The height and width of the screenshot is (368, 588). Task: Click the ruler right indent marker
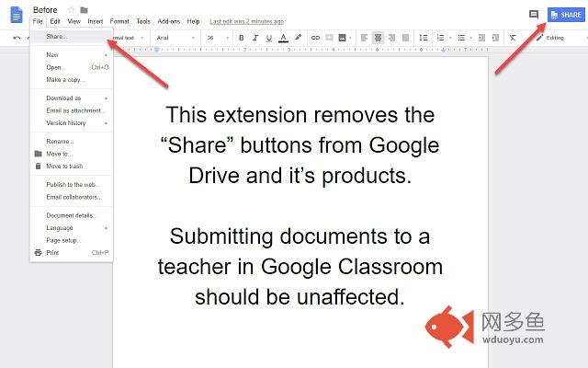point(443,50)
